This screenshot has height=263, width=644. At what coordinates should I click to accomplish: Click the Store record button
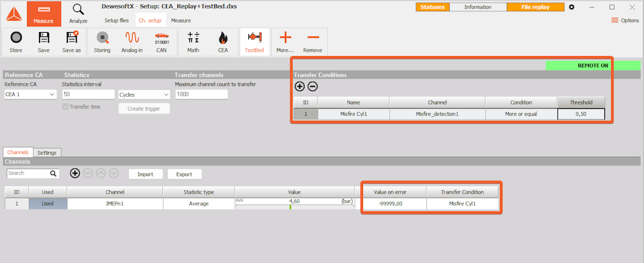(x=16, y=42)
